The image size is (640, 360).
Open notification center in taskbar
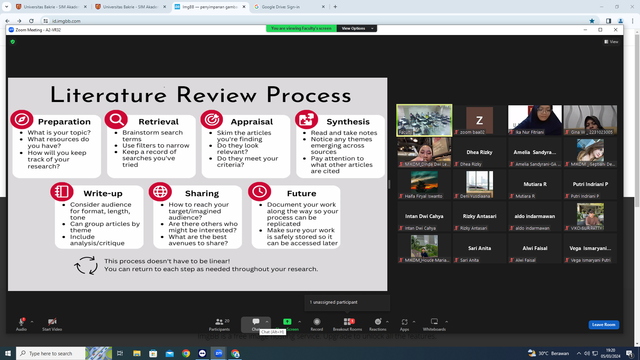click(x=630, y=353)
